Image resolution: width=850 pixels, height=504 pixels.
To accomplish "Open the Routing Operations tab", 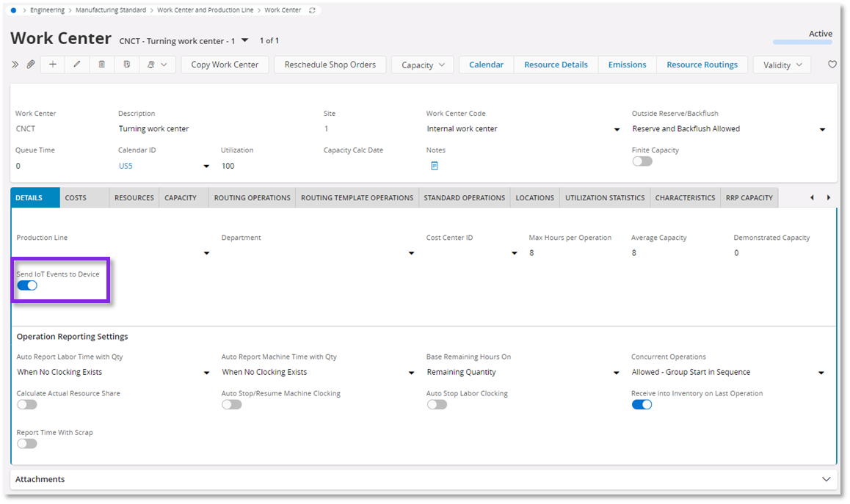I will coord(252,198).
